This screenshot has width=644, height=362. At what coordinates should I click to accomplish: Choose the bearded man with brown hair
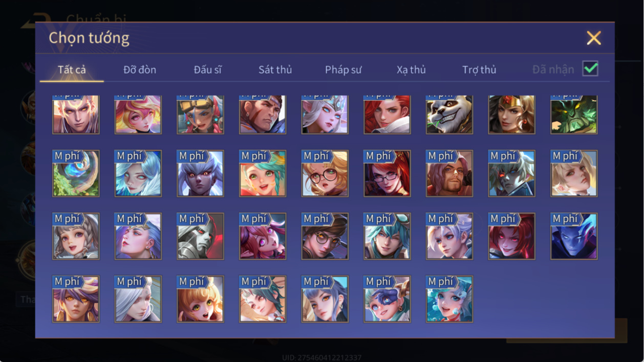pos(449,173)
